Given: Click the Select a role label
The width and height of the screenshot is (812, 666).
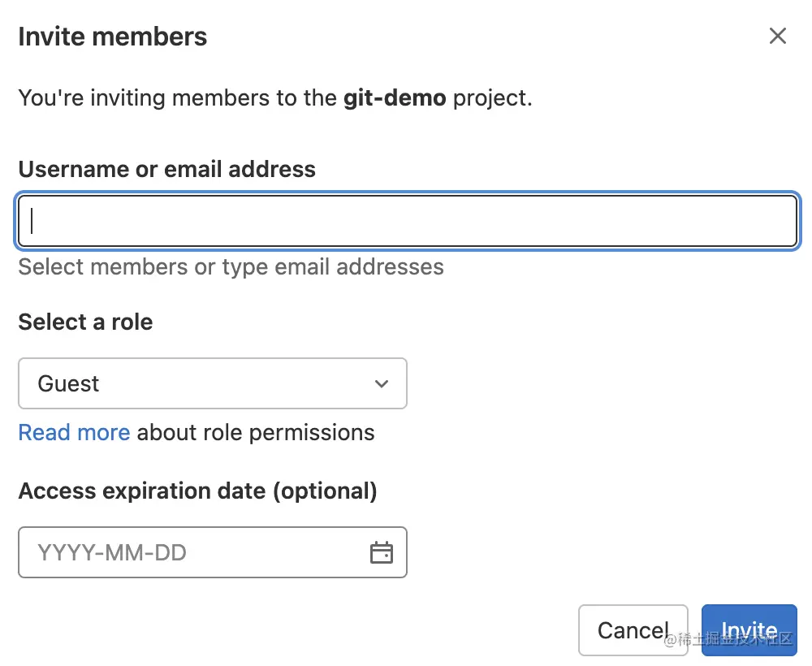Looking at the screenshot, I should click(85, 322).
